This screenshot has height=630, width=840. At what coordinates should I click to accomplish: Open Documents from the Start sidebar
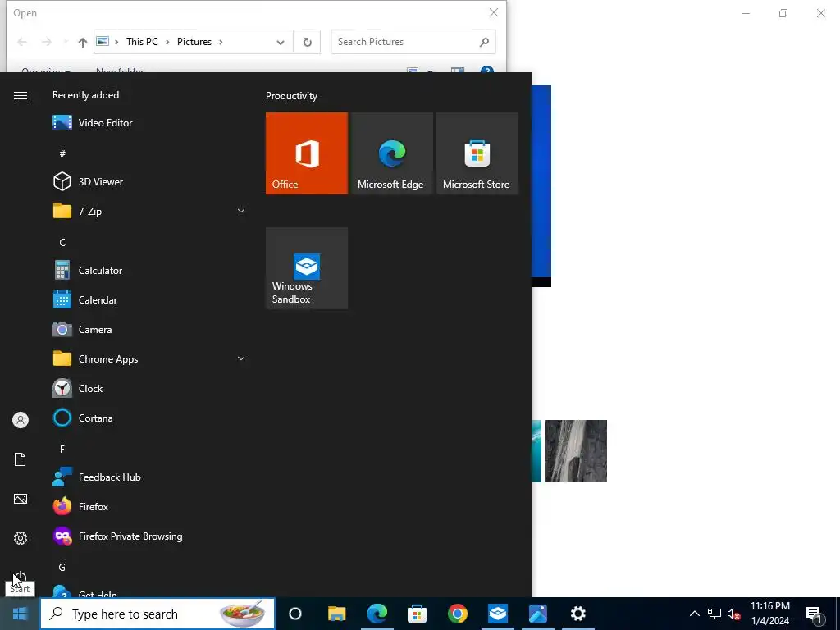[x=21, y=459]
